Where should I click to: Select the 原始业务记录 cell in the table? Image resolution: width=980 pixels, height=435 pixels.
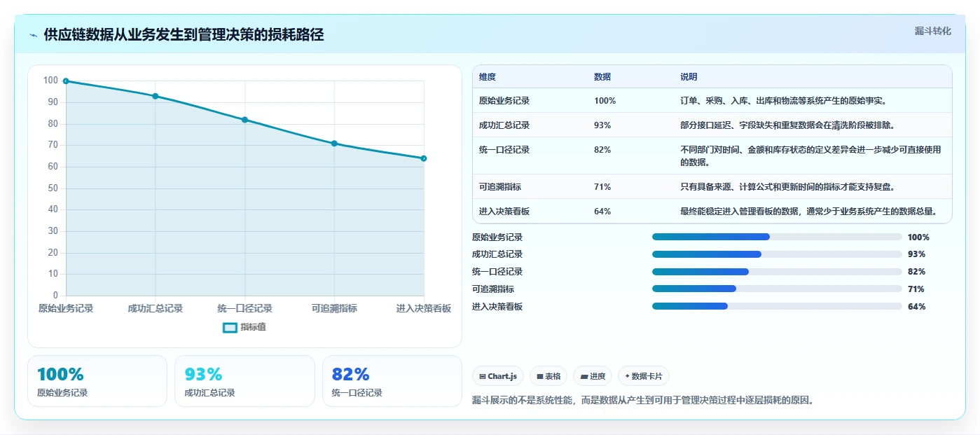504,101
